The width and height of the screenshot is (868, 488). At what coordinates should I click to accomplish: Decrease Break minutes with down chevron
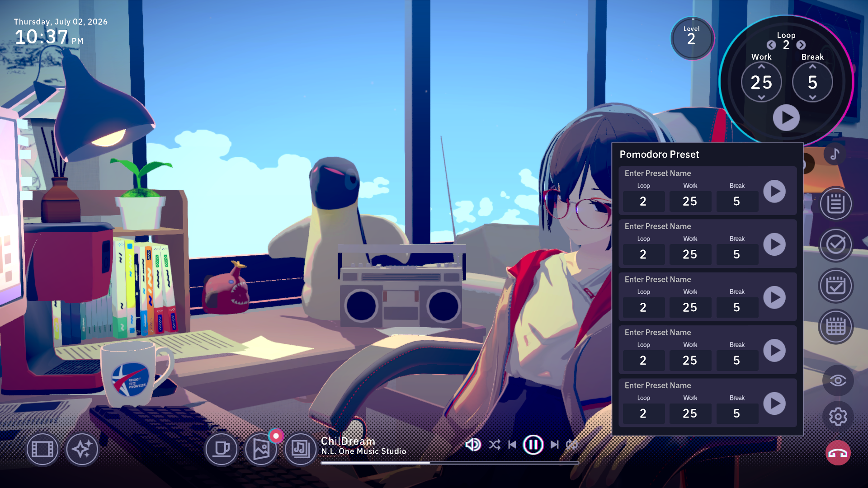click(x=812, y=98)
